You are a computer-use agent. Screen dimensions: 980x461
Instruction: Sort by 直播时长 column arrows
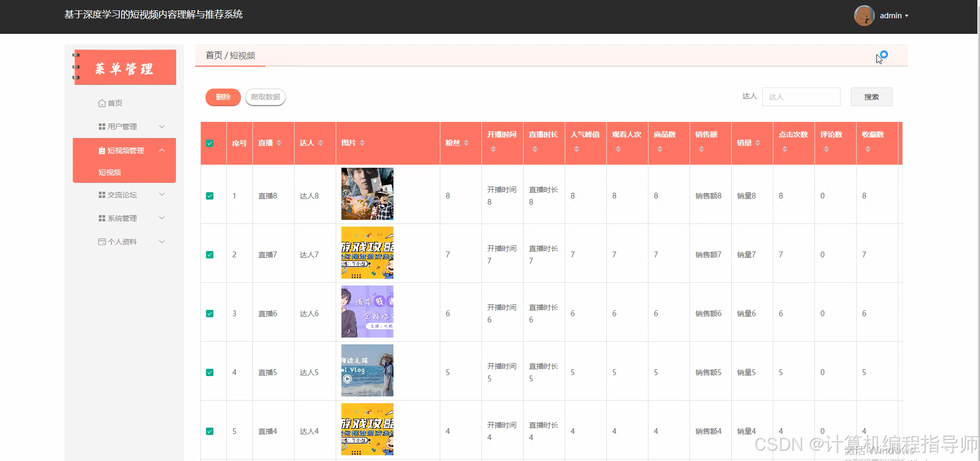pos(535,149)
